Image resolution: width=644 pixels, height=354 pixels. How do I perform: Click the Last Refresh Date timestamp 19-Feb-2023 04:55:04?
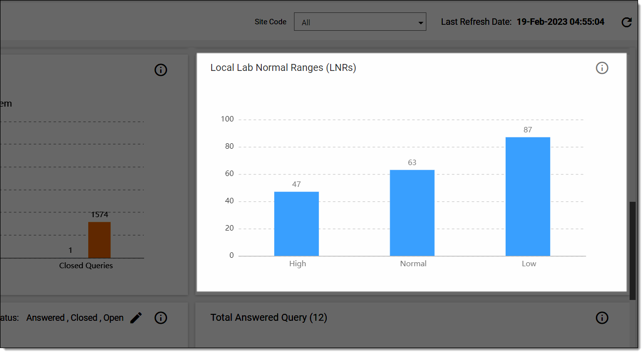[x=561, y=22]
